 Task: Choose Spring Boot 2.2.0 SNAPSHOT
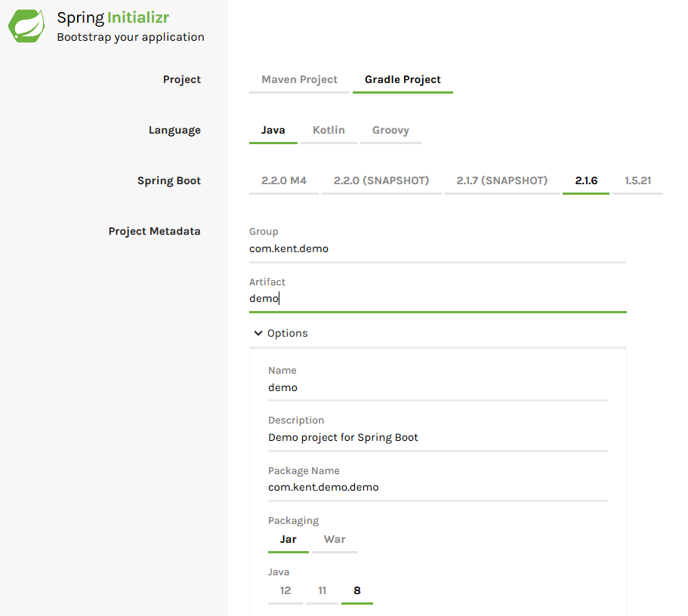point(381,180)
